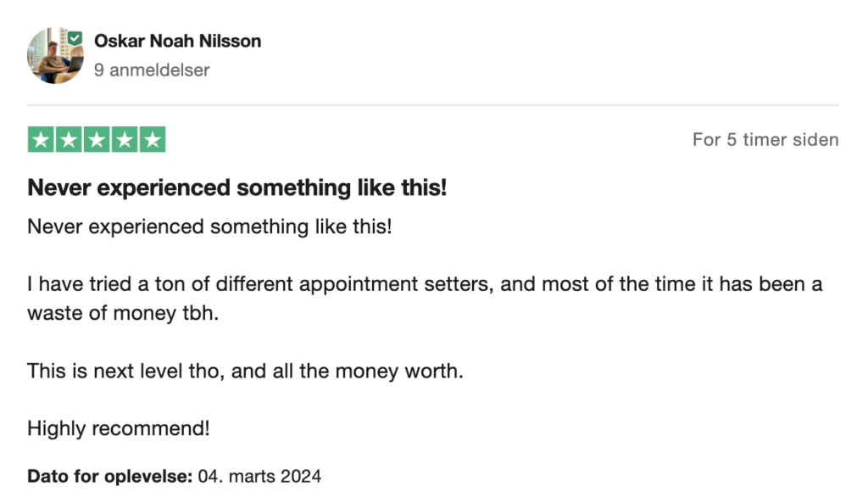Image resolution: width=868 pixels, height=503 pixels.
Task: Click the green verified checkmark badge
Action: pyautogui.click(x=75, y=39)
